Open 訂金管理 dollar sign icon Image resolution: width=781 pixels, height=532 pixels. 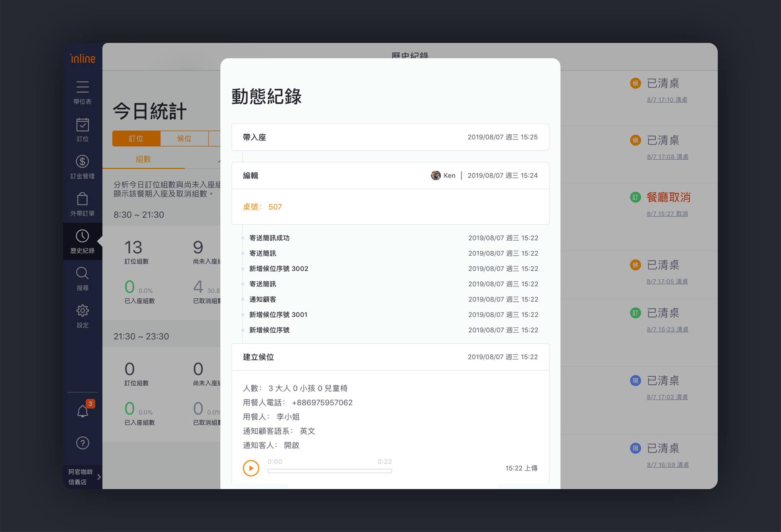pyautogui.click(x=82, y=162)
